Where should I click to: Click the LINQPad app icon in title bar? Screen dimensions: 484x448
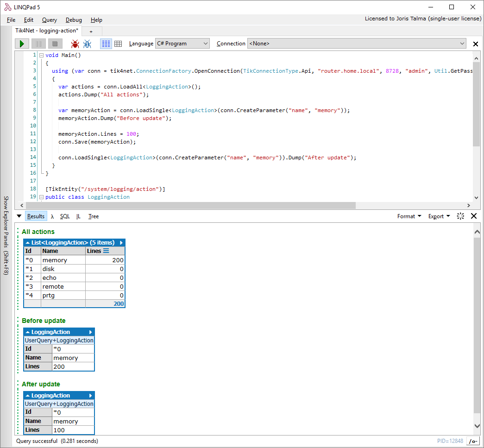click(x=8, y=7)
